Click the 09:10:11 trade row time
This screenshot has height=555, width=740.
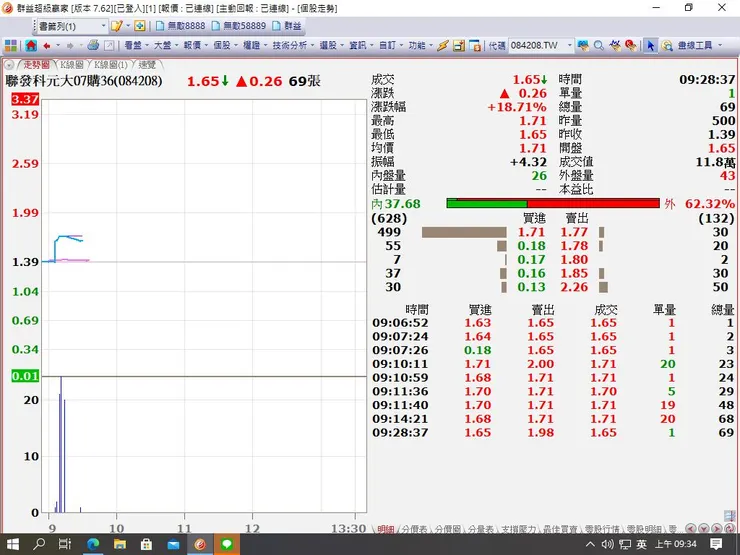pos(400,364)
